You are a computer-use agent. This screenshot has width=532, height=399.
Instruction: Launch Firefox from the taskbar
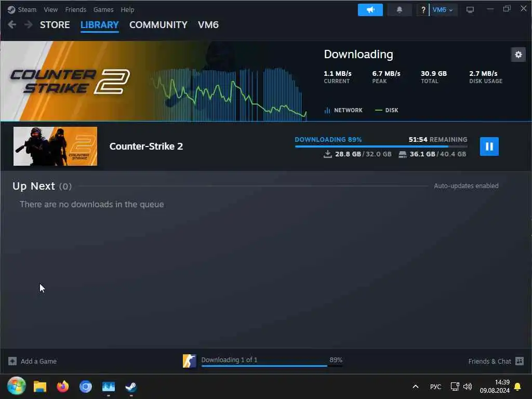pos(63,386)
